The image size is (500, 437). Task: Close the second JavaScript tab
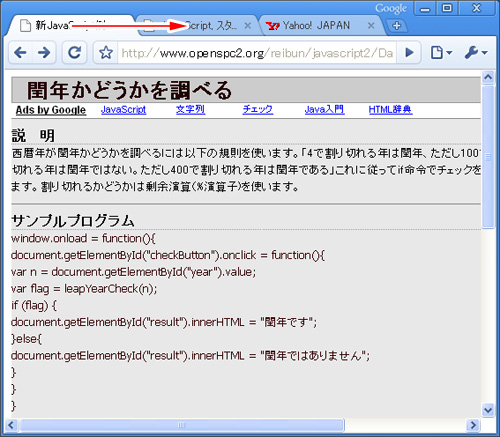click(248, 26)
